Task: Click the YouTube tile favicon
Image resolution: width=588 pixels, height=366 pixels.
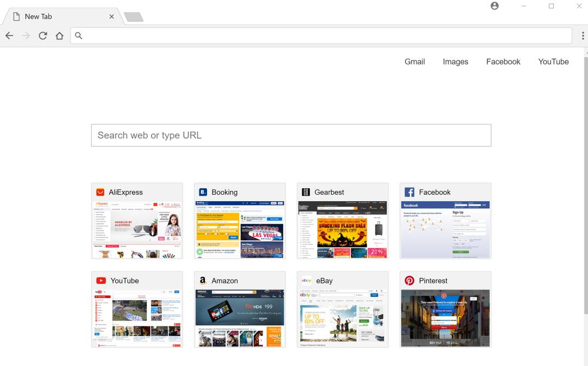Action: pyautogui.click(x=101, y=281)
